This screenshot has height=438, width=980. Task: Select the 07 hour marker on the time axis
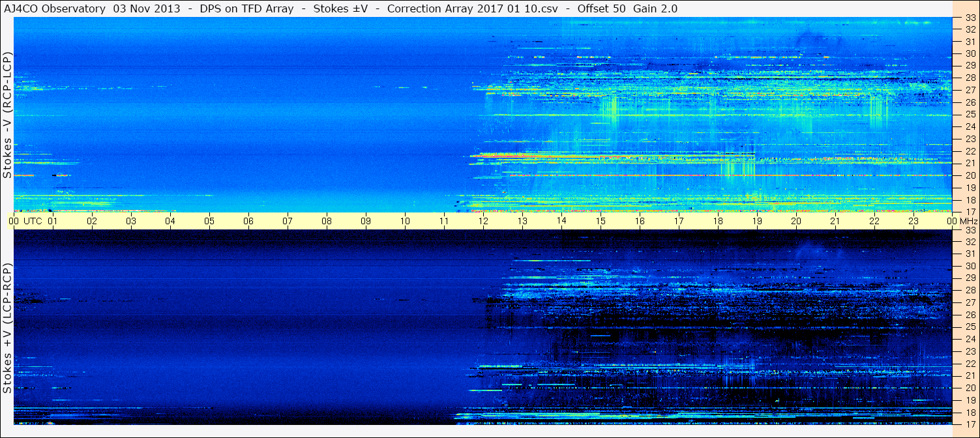288,221
